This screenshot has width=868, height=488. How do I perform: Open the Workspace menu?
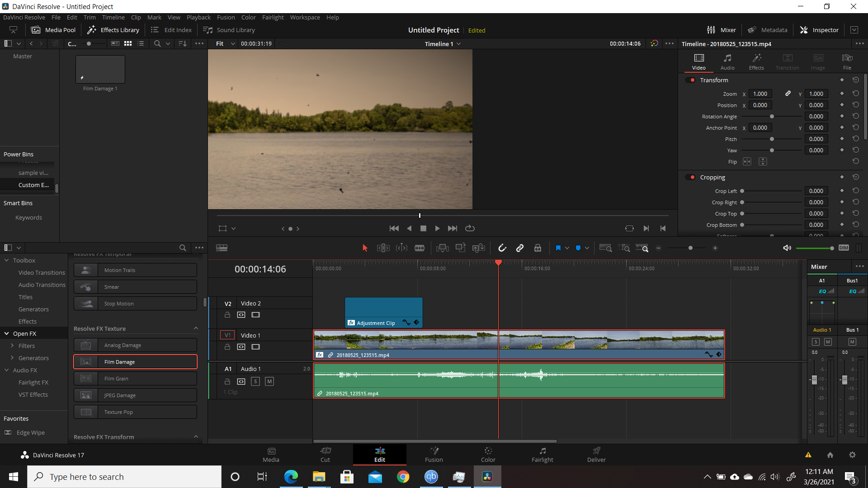click(305, 17)
